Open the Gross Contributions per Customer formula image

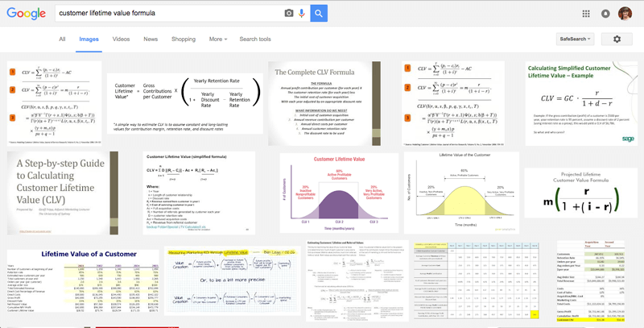tap(185, 104)
